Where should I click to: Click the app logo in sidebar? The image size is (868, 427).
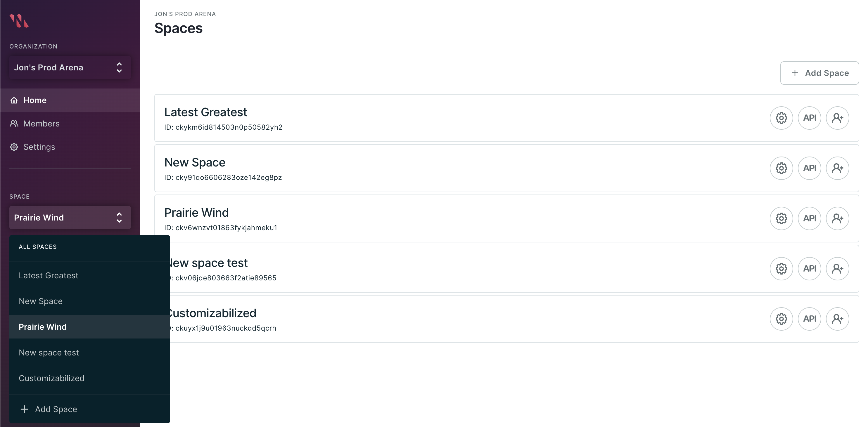coord(19,21)
